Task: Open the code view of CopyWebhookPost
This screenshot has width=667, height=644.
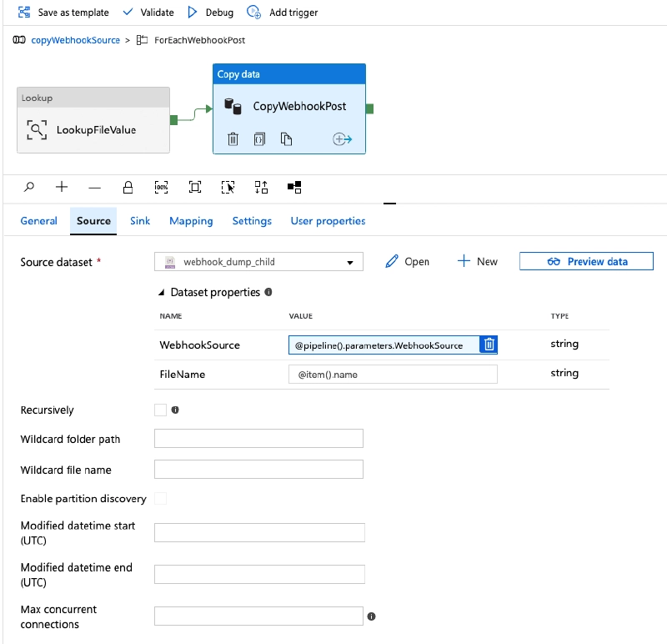Action: pos(259,138)
